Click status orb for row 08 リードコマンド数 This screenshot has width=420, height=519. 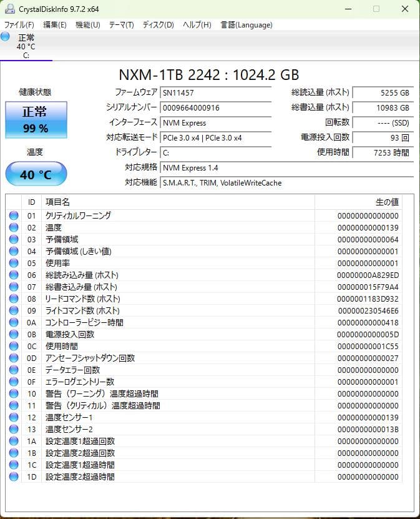coord(14,299)
